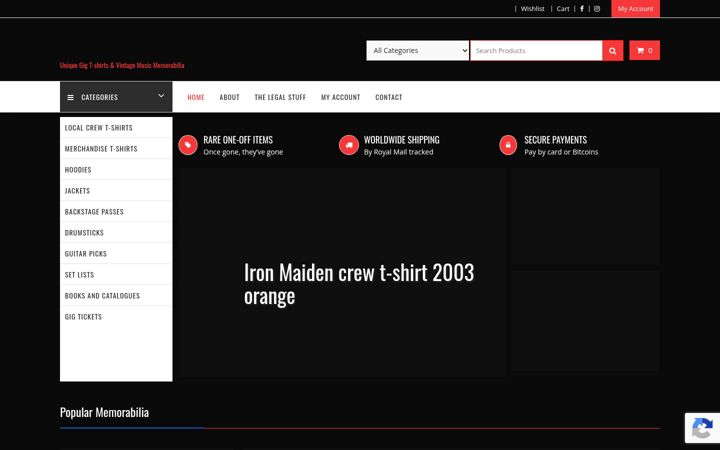Open the Wishlist link
Viewport: 720px width, 450px height.
[532, 9]
